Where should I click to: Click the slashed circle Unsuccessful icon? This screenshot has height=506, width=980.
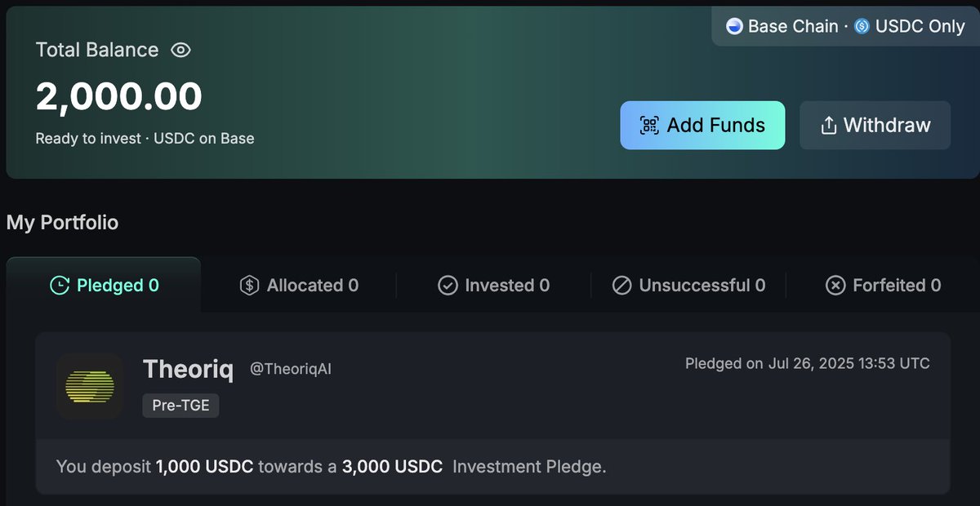(621, 286)
